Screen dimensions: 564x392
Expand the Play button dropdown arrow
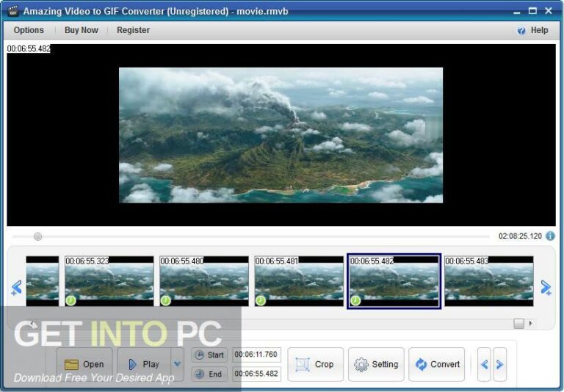click(x=177, y=364)
